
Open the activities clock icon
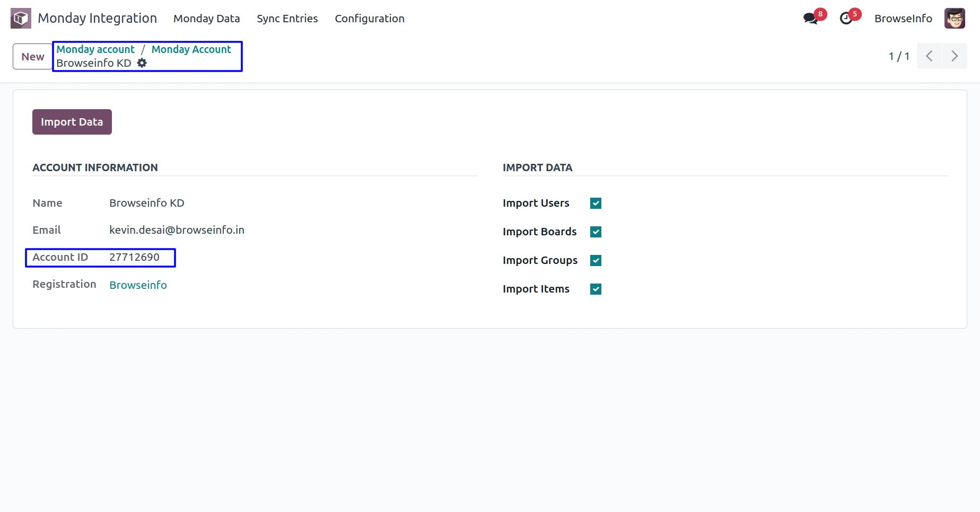[x=846, y=19]
